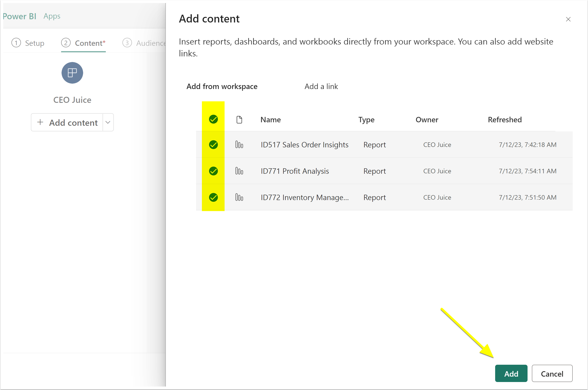This screenshot has height=390, width=588.
Task: Click the Add content button in sidebar
Action: point(67,122)
